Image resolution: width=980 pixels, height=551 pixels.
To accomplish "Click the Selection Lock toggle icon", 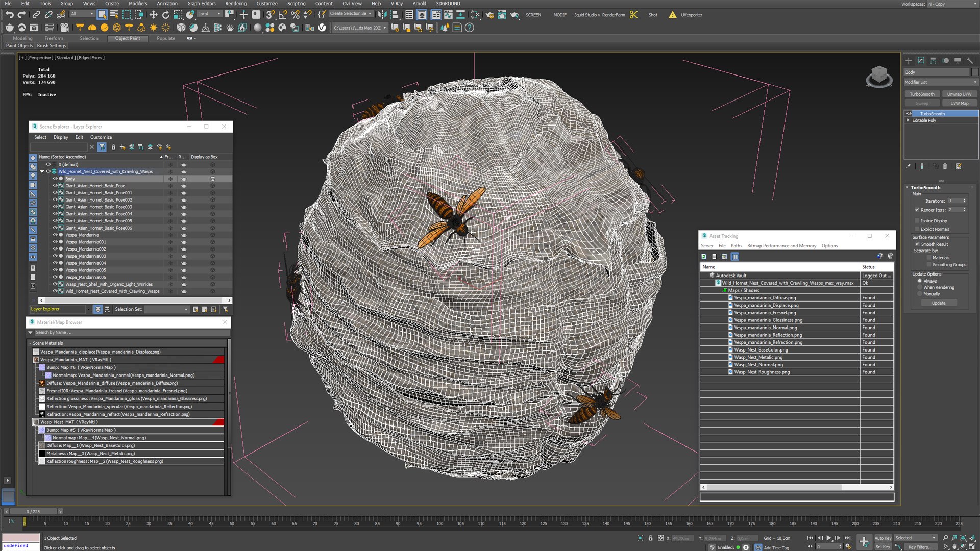I will [650, 538].
